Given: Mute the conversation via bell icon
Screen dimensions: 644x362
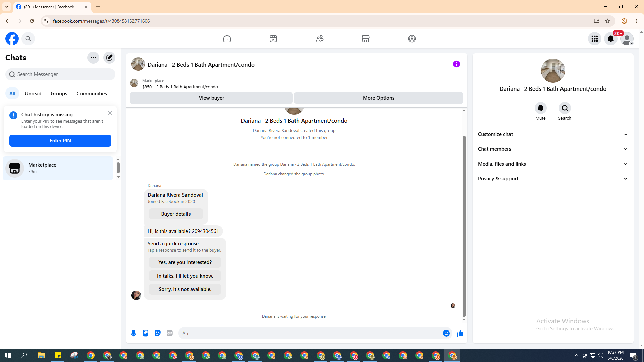Looking at the screenshot, I should click(x=541, y=108).
